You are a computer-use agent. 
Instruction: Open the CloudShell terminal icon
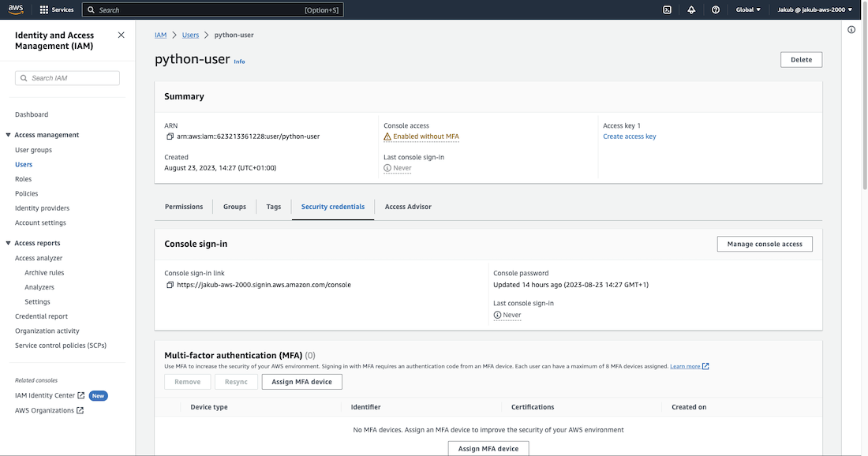tap(667, 9)
